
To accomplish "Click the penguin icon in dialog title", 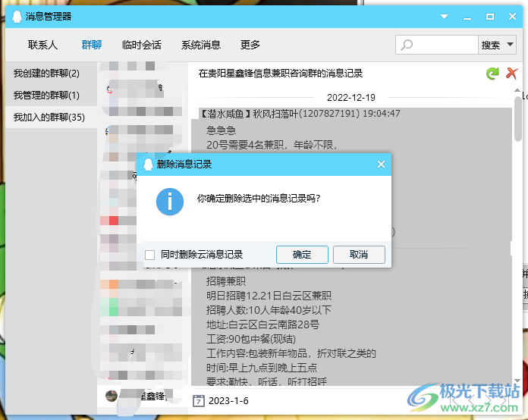I will click(148, 164).
